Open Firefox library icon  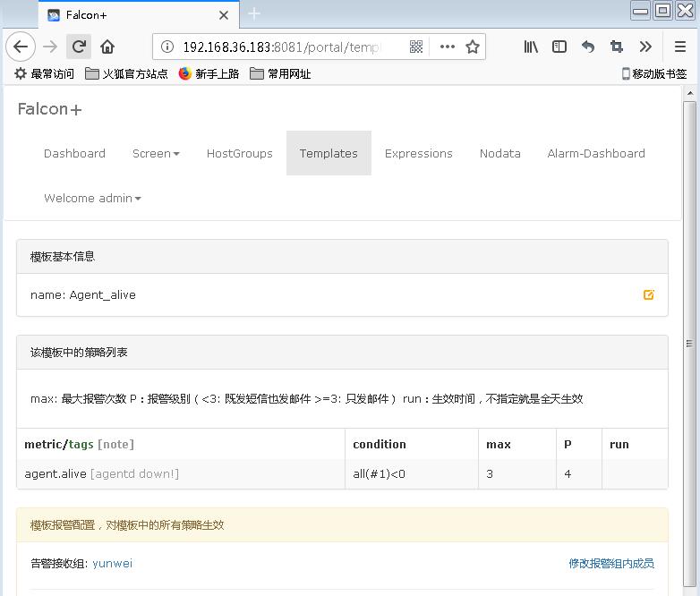[x=531, y=47]
